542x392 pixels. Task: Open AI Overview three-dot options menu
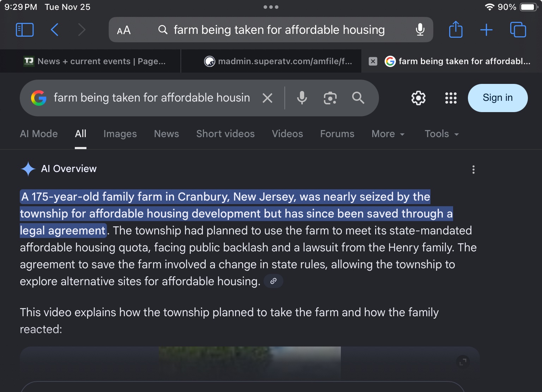[x=473, y=170]
